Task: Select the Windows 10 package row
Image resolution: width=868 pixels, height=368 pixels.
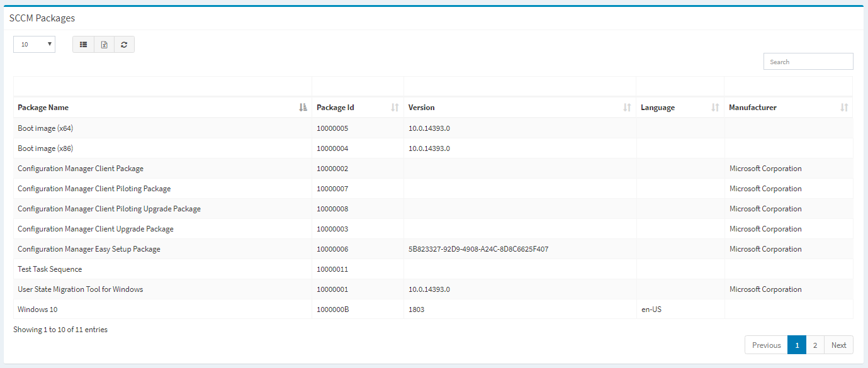Action: (x=433, y=309)
